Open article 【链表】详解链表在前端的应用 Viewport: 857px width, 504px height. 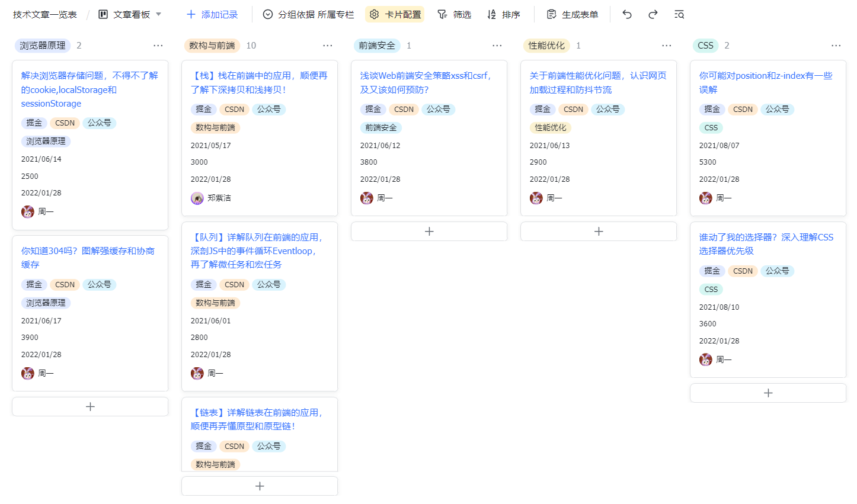click(x=257, y=419)
